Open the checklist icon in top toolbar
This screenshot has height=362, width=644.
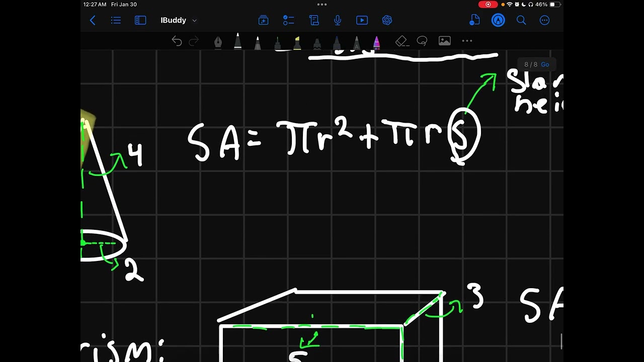click(x=288, y=21)
